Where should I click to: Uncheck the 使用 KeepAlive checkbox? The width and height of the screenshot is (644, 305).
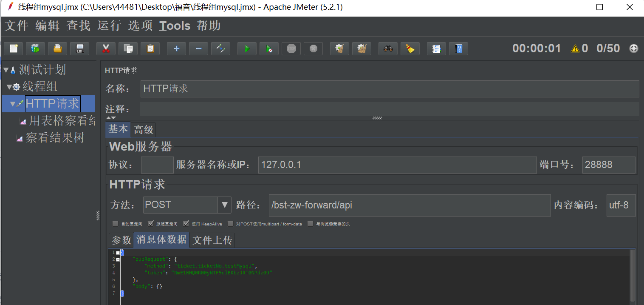[186, 224]
